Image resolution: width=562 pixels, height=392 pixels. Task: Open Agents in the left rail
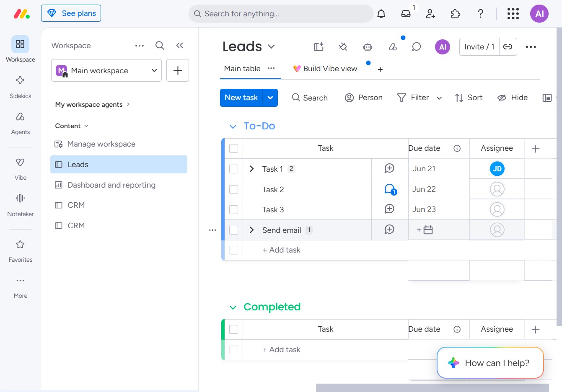tap(20, 123)
